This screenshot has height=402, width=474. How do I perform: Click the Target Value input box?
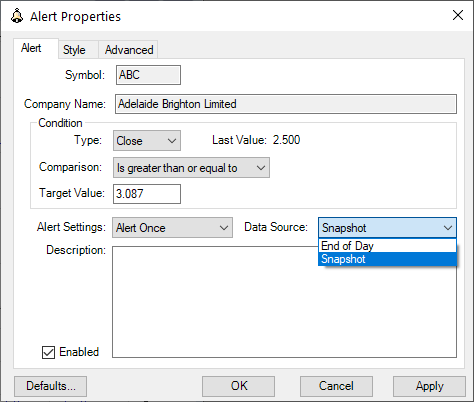[x=147, y=194]
